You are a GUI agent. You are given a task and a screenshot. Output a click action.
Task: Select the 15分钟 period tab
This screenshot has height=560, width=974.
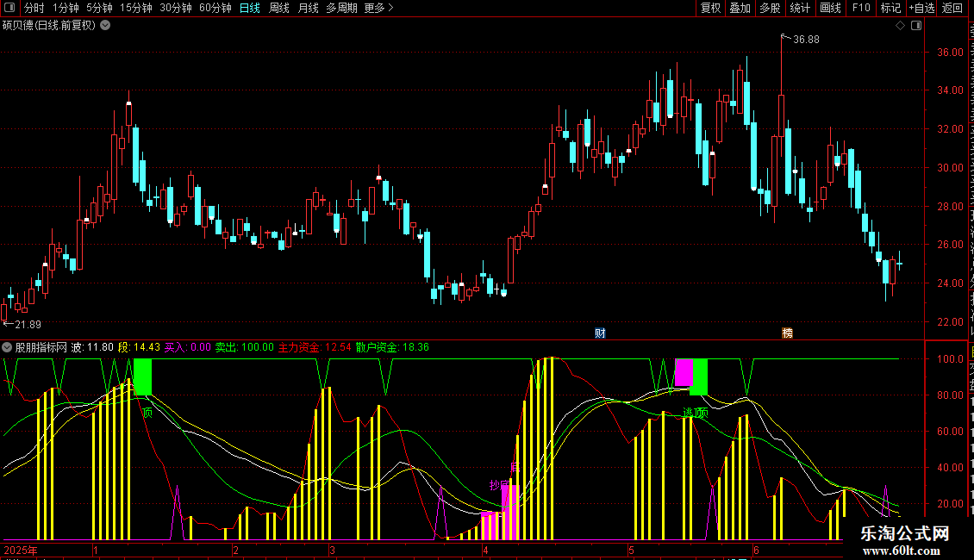(136, 8)
